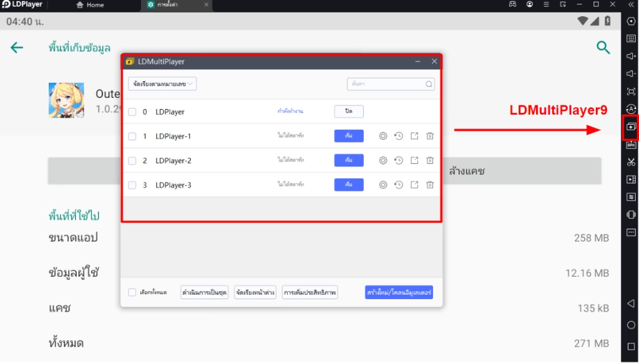Click the ดำเนินการเป็นชุด batch button

coord(204,292)
